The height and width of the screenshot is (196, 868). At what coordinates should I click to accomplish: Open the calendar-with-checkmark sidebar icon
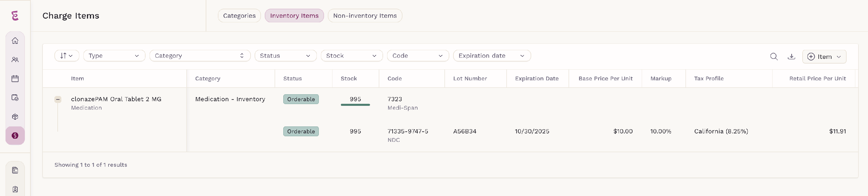[x=15, y=98]
